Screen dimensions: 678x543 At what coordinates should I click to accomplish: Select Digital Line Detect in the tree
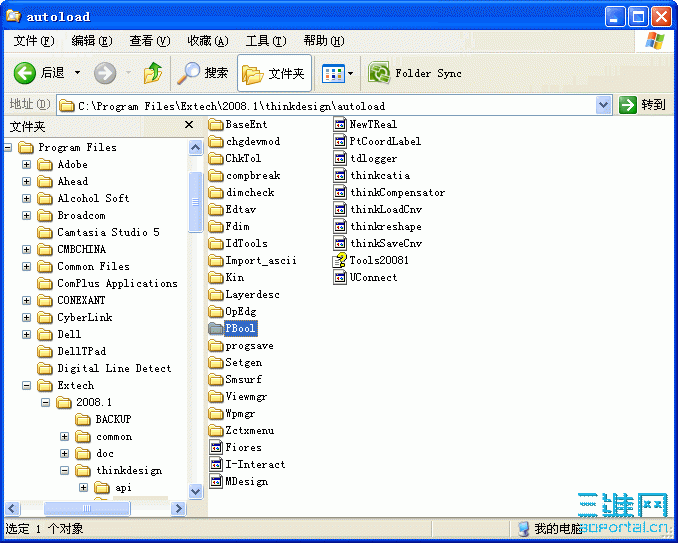click(x=114, y=368)
